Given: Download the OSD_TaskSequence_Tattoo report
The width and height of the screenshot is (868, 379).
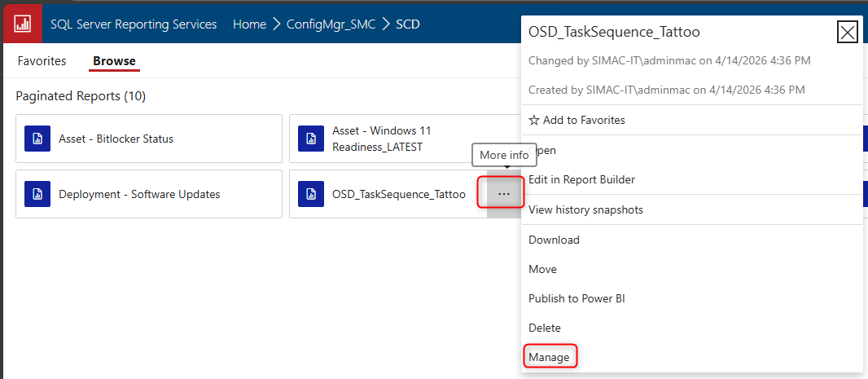Looking at the screenshot, I should (555, 240).
